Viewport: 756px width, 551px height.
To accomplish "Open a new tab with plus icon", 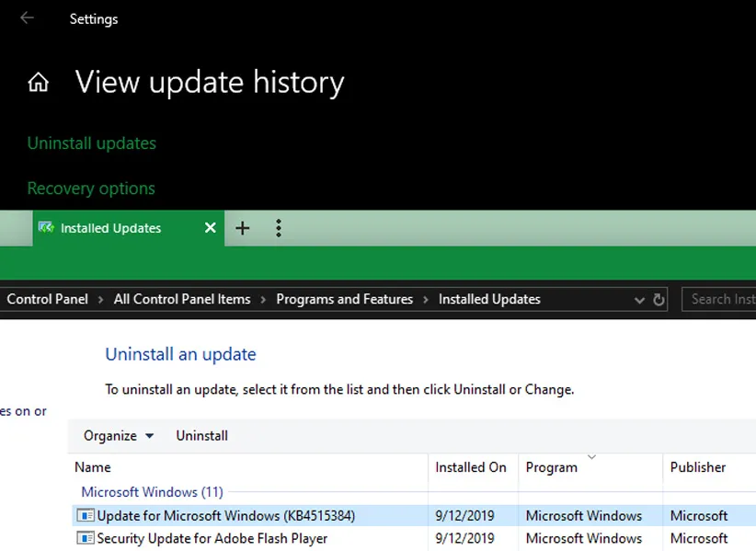I will (x=243, y=228).
